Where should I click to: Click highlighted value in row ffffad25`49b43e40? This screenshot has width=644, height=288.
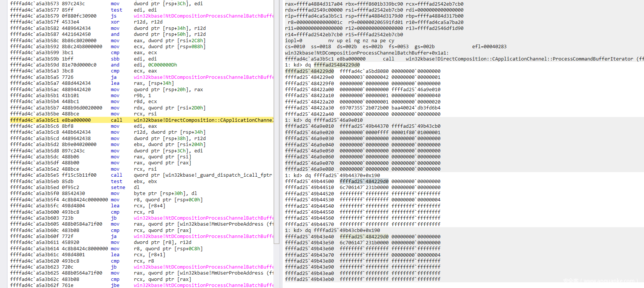click(x=364, y=236)
